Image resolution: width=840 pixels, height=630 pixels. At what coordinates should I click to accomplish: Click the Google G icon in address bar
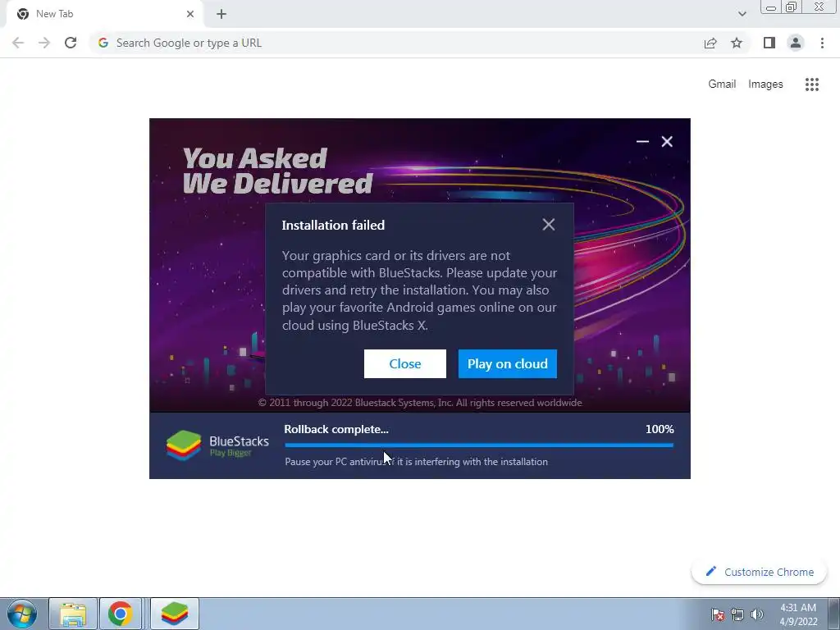tap(103, 43)
